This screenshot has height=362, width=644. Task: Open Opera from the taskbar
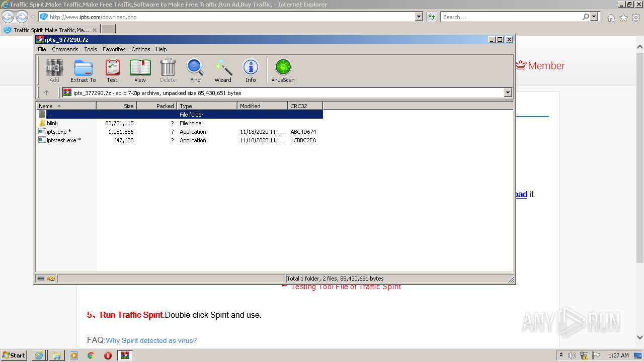point(108,355)
